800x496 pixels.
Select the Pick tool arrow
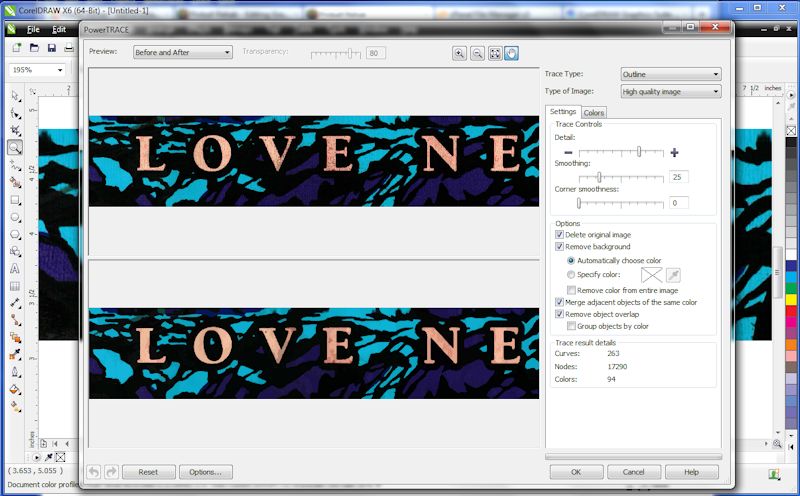(15, 95)
